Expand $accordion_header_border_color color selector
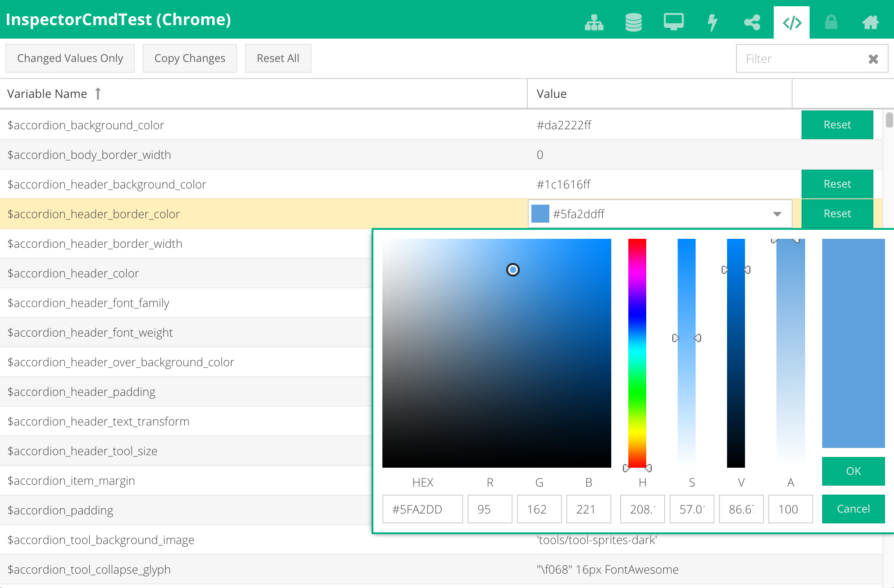This screenshot has height=588, width=894. click(778, 214)
